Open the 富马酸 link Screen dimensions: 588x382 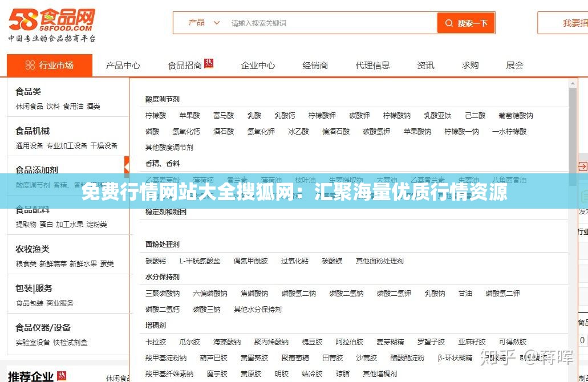[224, 116]
